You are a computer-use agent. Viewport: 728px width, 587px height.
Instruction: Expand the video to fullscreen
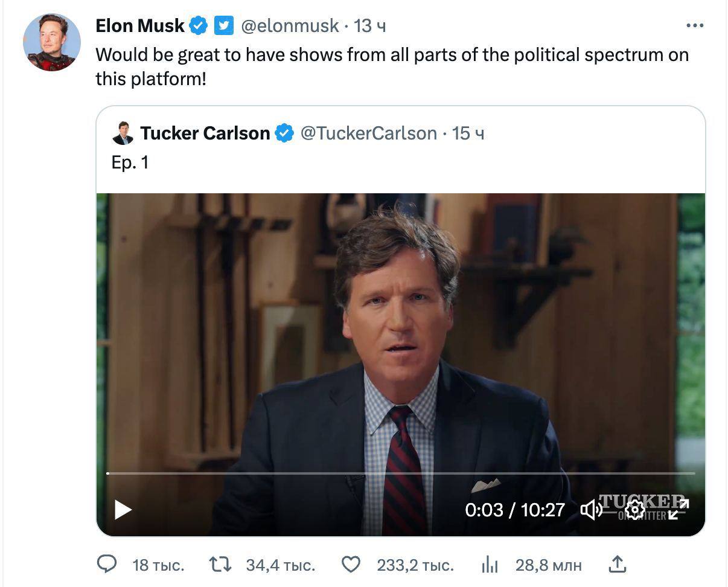678,510
